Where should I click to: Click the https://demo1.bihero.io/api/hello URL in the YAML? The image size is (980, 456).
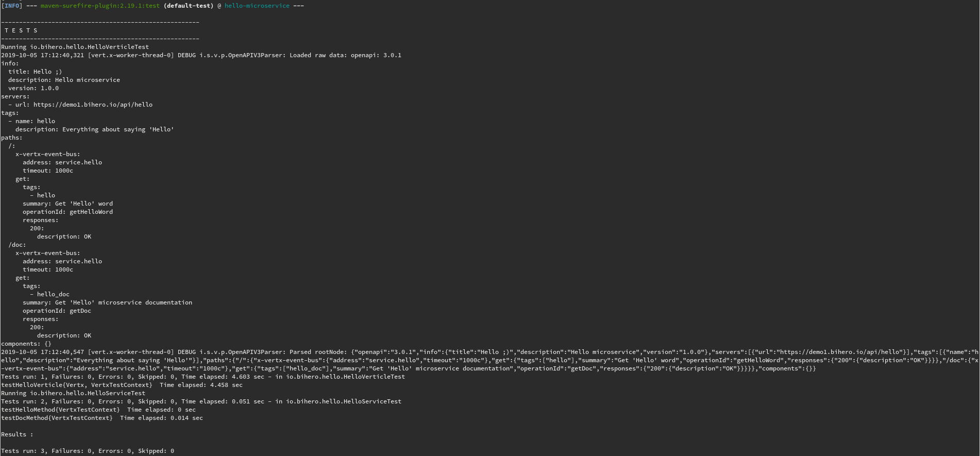93,105
